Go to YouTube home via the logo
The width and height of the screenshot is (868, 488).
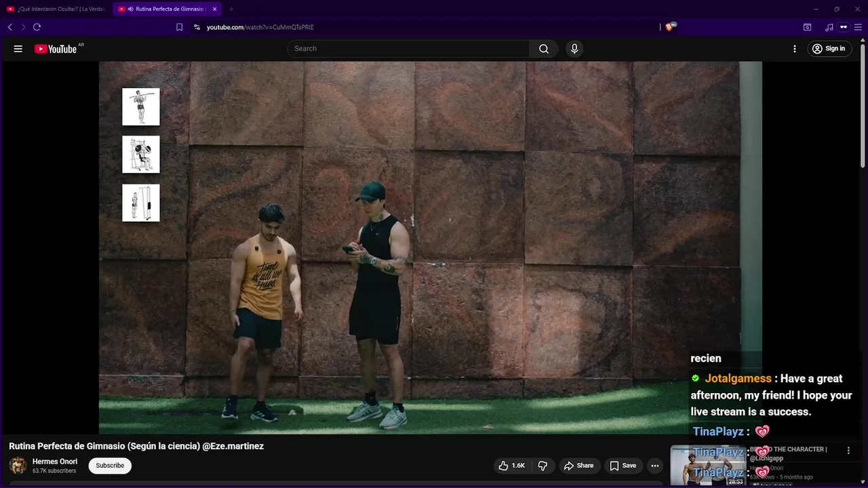[56, 49]
